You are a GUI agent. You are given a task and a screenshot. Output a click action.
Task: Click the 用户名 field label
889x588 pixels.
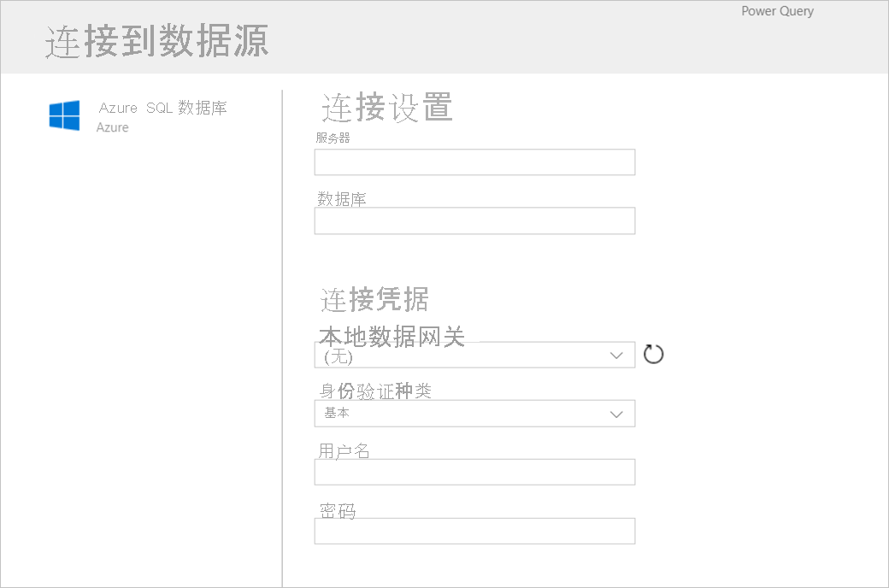tap(344, 450)
